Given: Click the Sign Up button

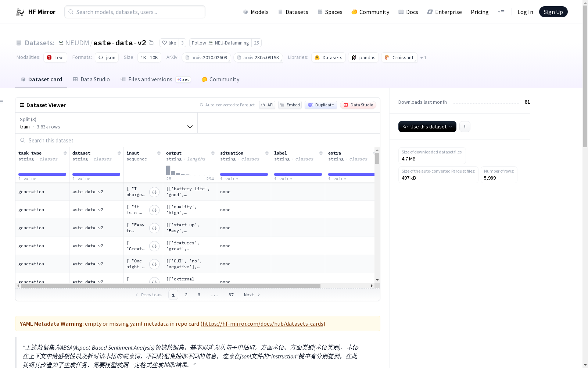Looking at the screenshot, I should coord(553,12).
